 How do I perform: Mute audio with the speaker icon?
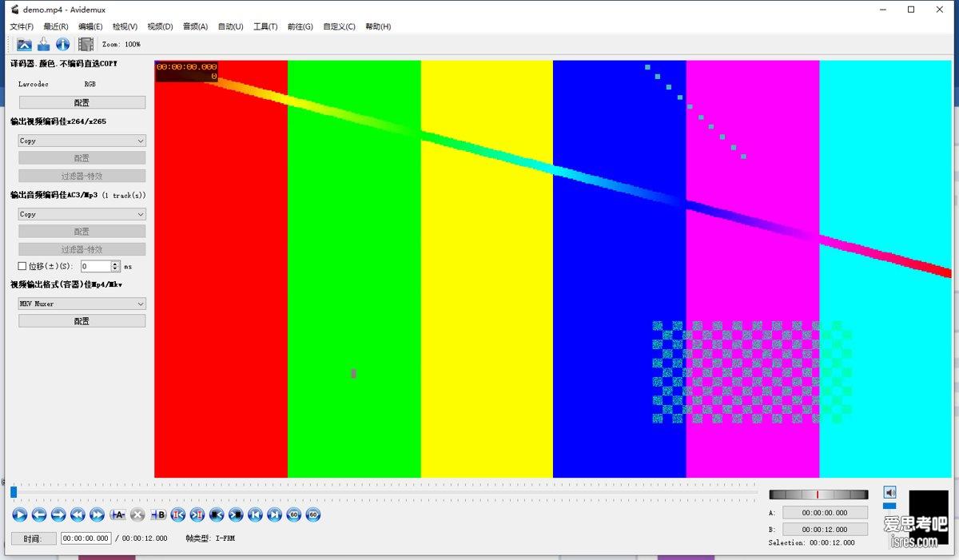coord(889,493)
